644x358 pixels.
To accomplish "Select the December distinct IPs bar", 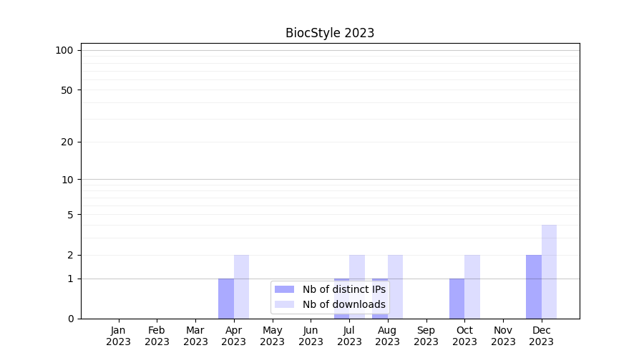I will (x=534, y=286).
